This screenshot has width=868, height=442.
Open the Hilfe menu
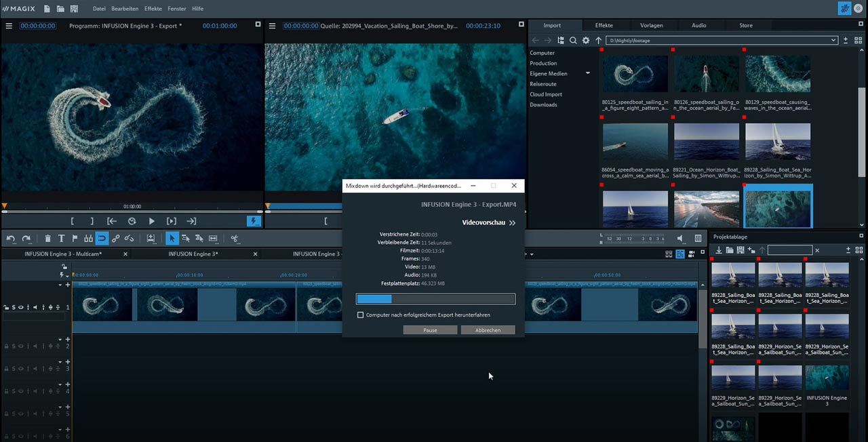(198, 9)
